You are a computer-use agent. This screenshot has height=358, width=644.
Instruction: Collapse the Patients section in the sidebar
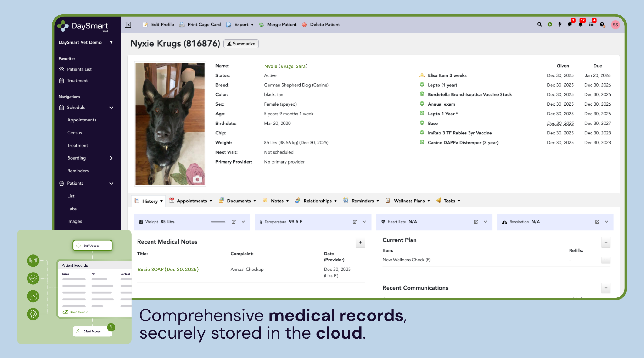pyautogui.click(x=112, y=183)
